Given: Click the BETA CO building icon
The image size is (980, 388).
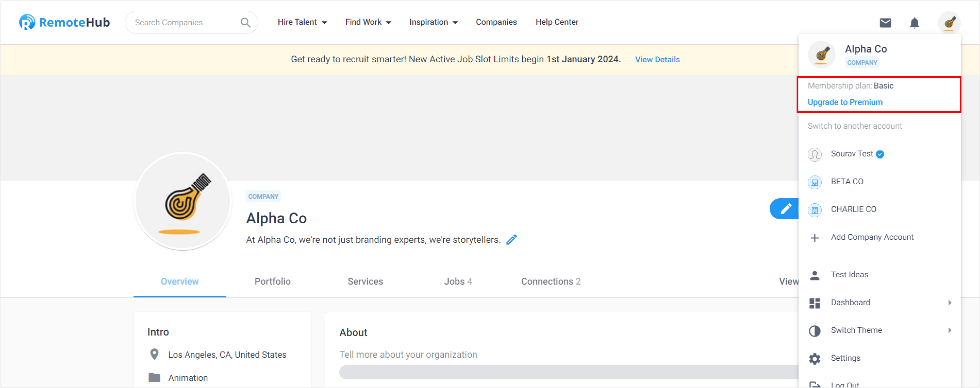Looking at the screenshot, I should [815, 182].
